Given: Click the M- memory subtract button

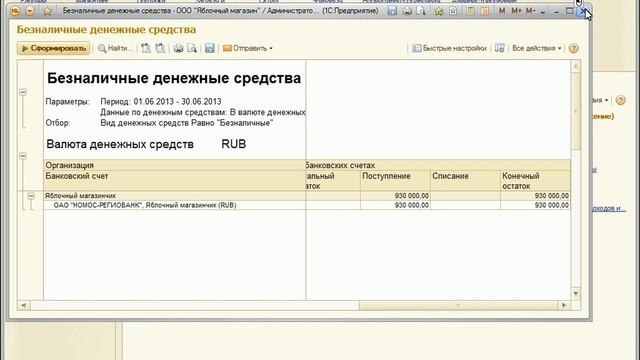Looking at the screenshot, I should (x=530, y=11).
